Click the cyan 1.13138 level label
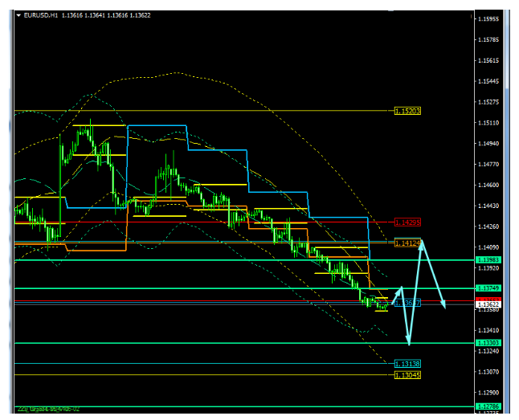This screenshot has width=519, height=420. [408, 364]
